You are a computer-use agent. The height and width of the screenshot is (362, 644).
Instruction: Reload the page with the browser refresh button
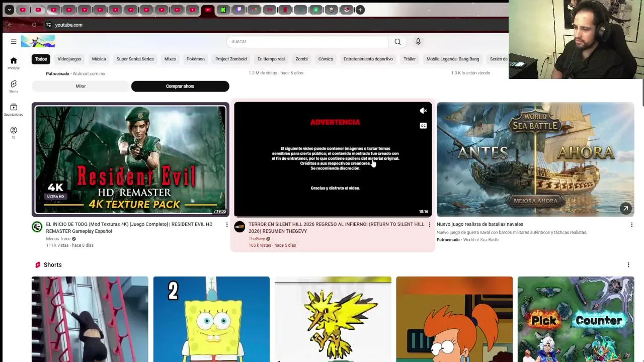point(34,25)
